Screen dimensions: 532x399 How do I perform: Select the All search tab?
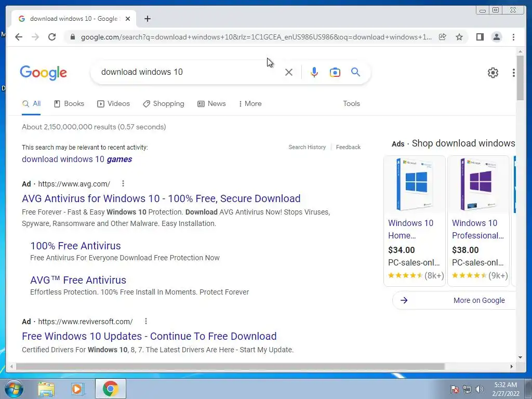(31, 103)
